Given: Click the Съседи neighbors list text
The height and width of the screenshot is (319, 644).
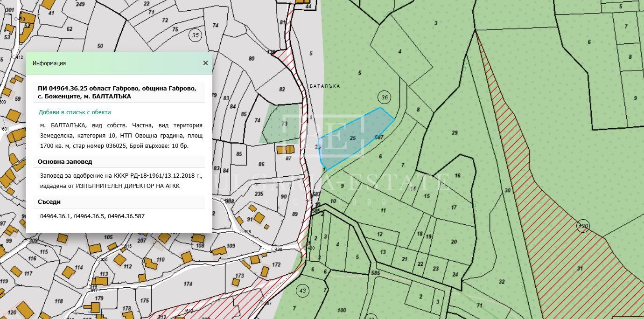Looking at the screenshot, I should [x=92, y=216].
